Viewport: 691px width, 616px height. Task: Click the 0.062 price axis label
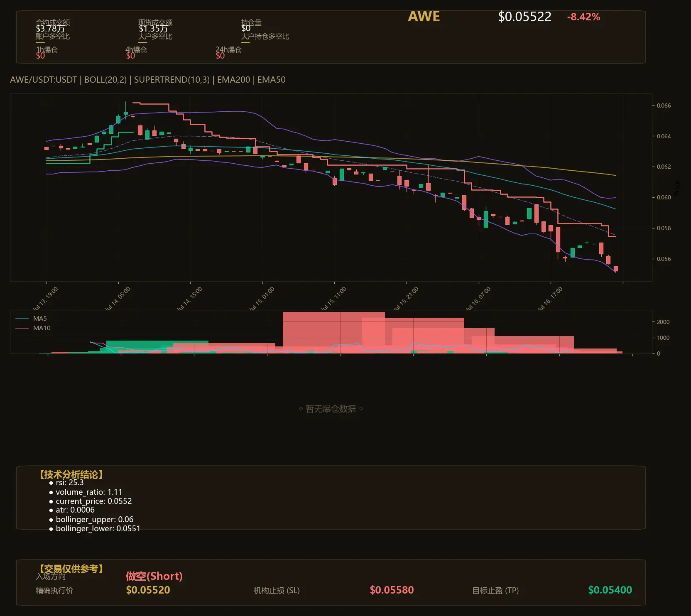(x=664, y=167)
